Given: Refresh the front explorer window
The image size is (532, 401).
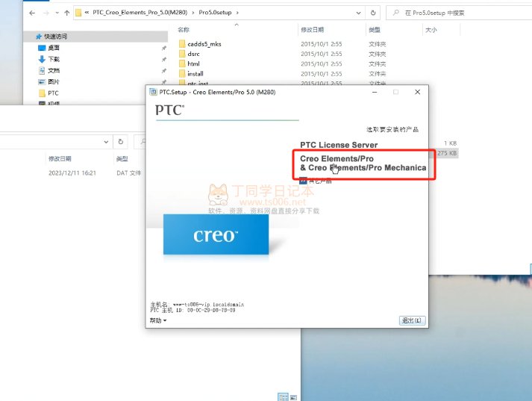Looking at the screenshot, I should pyautogui.click(x=121, y=142).
